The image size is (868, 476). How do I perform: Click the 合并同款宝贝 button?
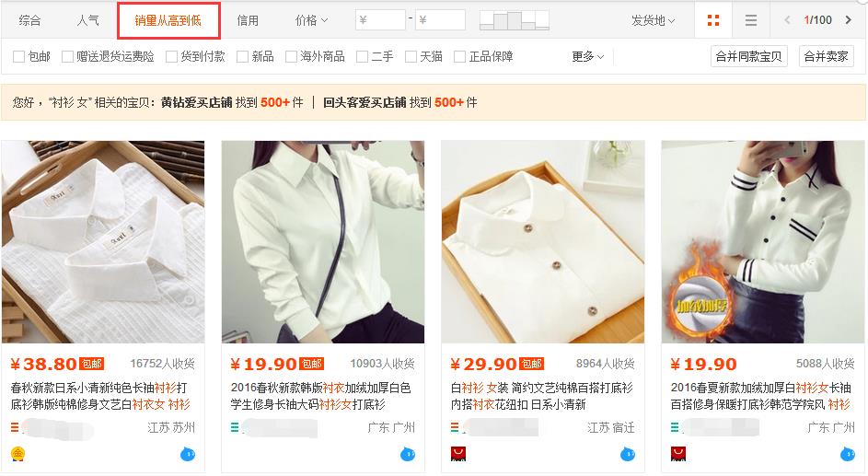(748, 56)
